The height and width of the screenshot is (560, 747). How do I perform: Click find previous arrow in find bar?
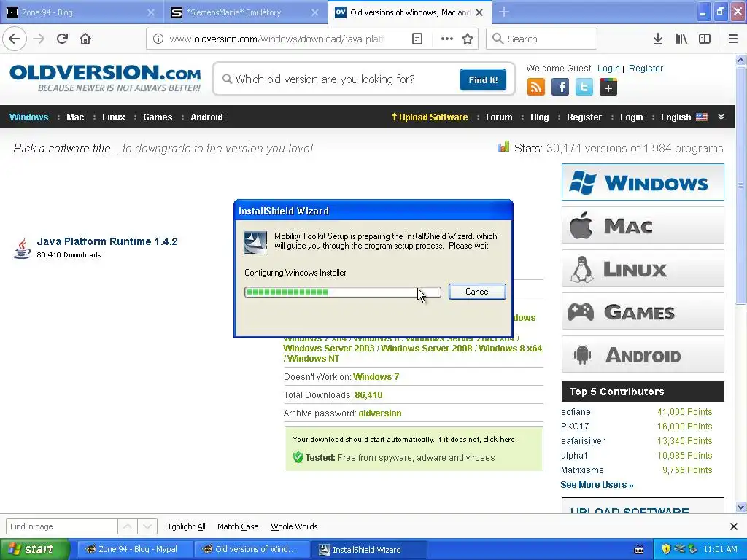[127, 526]
